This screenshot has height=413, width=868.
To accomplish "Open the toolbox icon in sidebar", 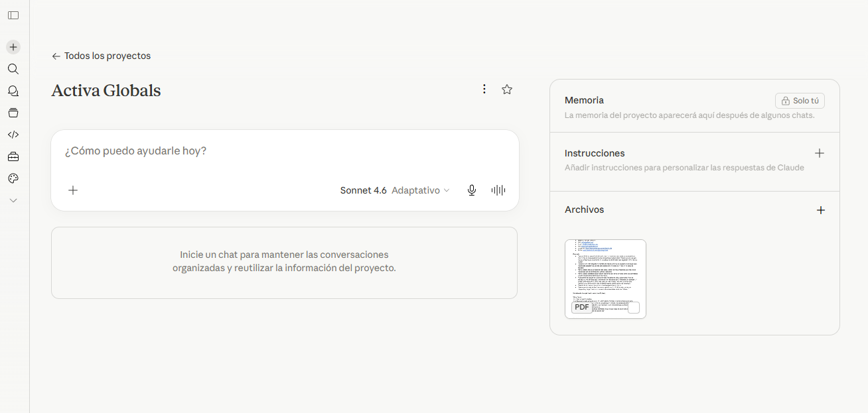I will coord(13,156).
